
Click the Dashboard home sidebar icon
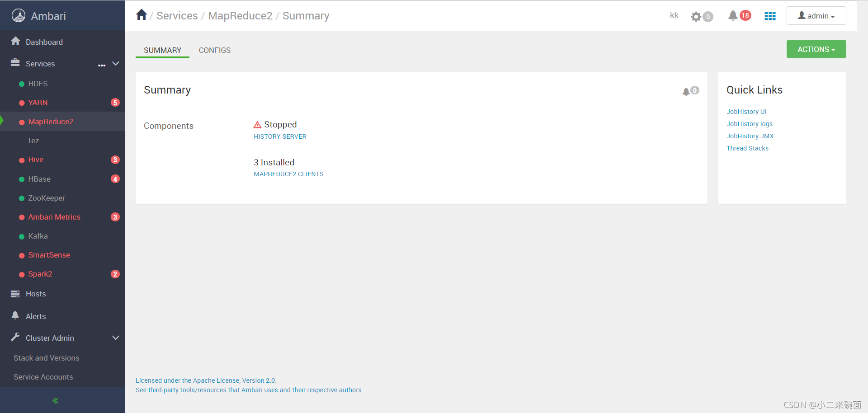[x=16, y=41]
